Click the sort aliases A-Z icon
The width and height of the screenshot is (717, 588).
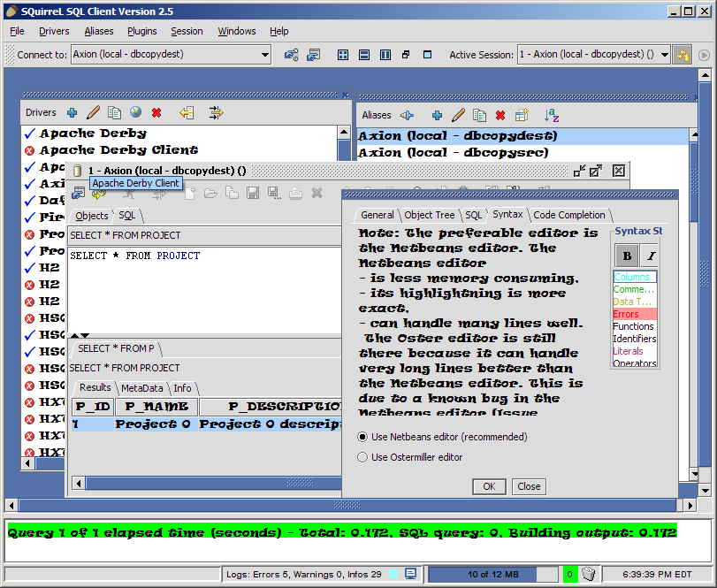coord(551,115)
